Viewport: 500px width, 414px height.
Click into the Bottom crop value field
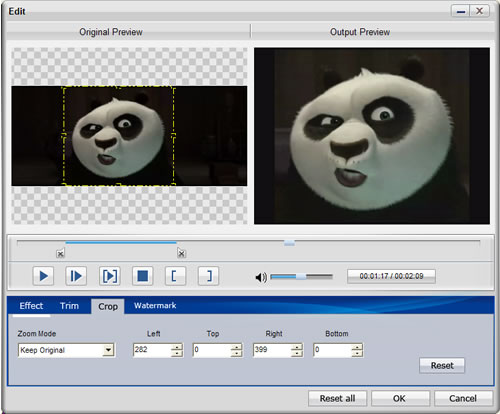[332, 350]
